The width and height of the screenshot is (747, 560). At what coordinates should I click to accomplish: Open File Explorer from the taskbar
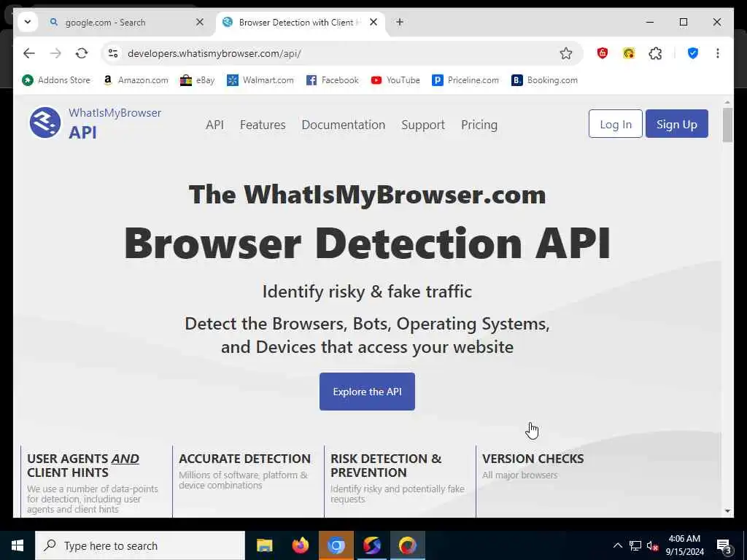264,545
